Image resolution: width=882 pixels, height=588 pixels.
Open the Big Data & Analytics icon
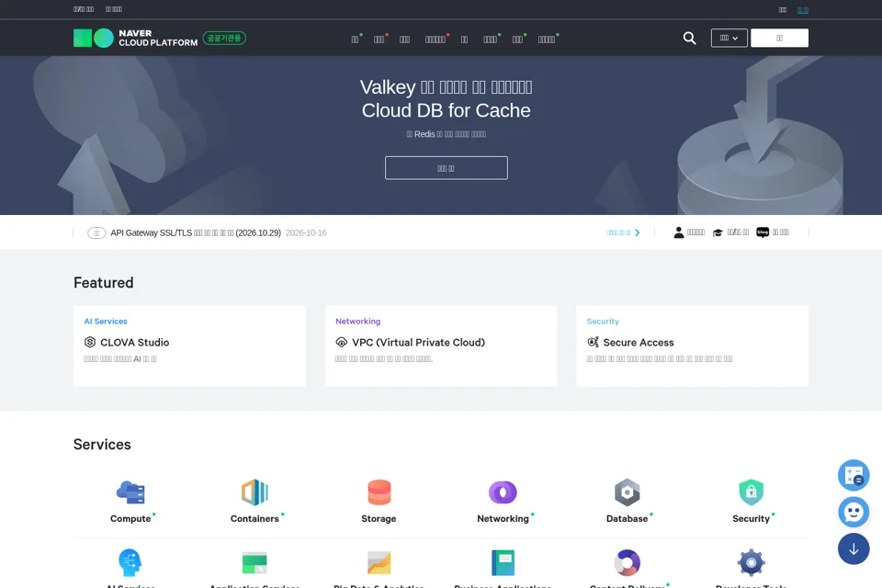[379, 562]
